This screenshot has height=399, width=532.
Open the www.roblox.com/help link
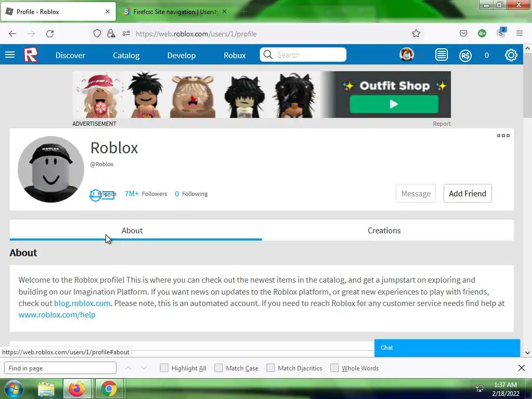(57, 314)
